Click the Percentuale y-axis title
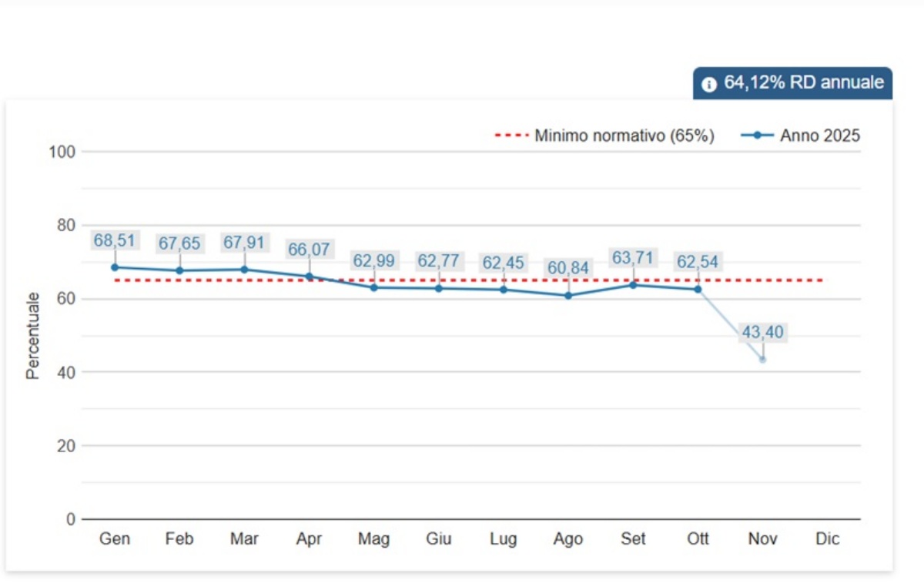The height and width of the screenshot is (587, 924). (32, 335)
